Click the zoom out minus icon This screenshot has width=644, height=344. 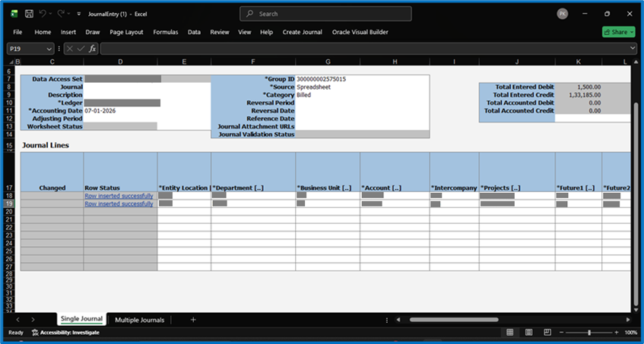click(x=561, y=333)
